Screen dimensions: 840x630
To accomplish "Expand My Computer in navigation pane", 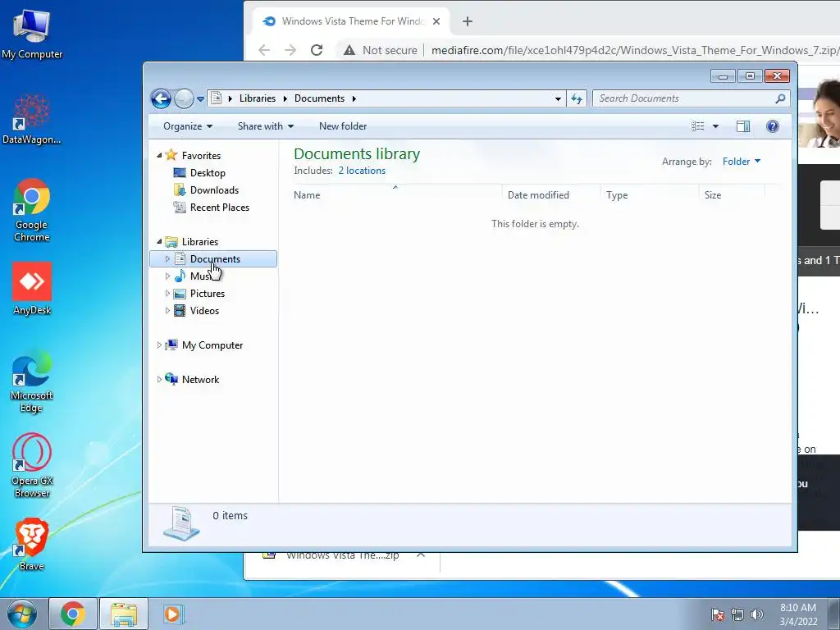I will tap(159, 345).
